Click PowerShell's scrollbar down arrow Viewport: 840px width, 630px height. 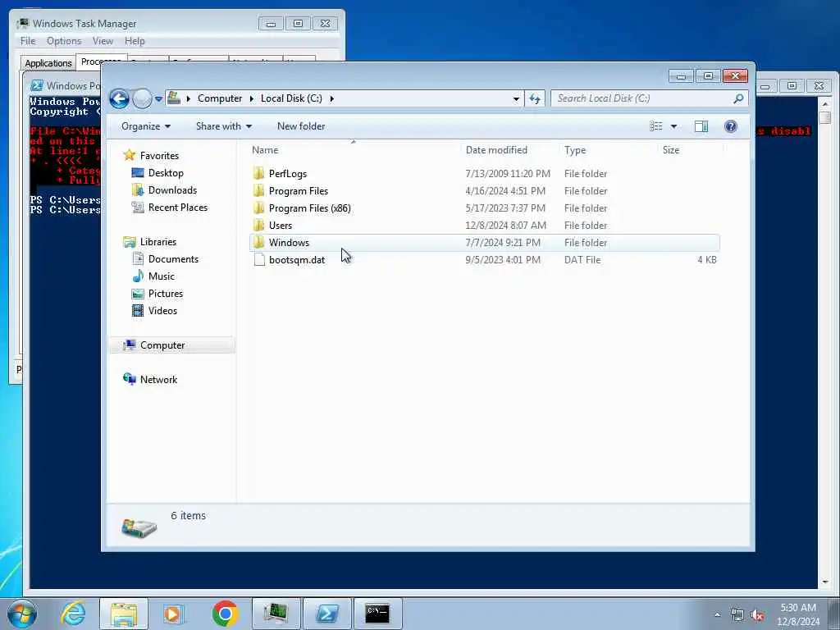coord(825,582)
